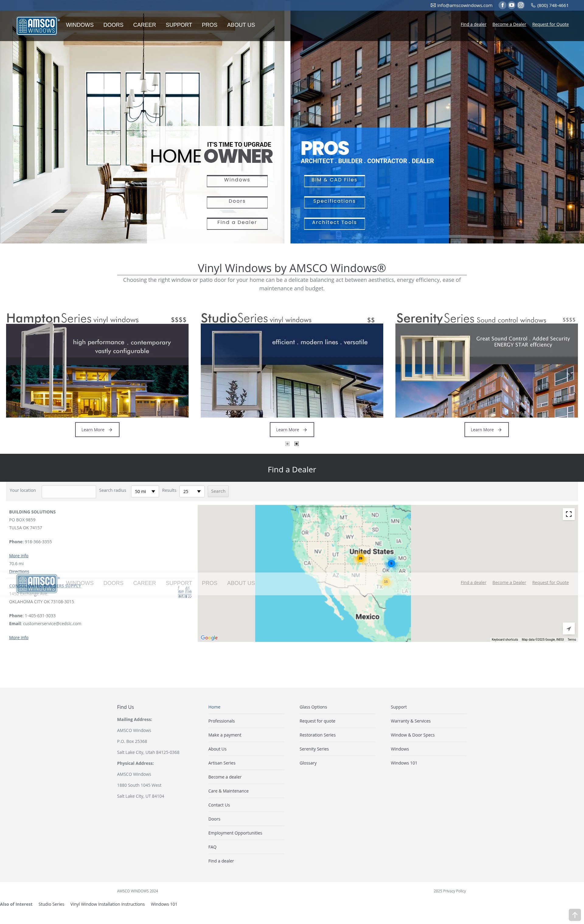Open the PROS menu item

click(x=209, y=25)
